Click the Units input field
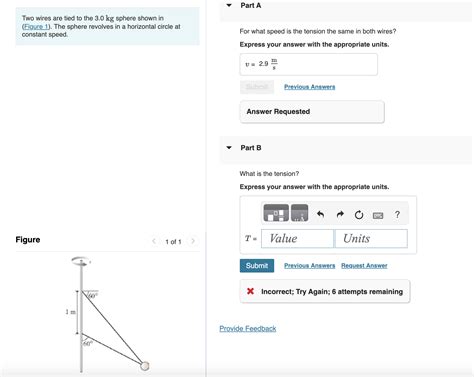 [371, 238]
